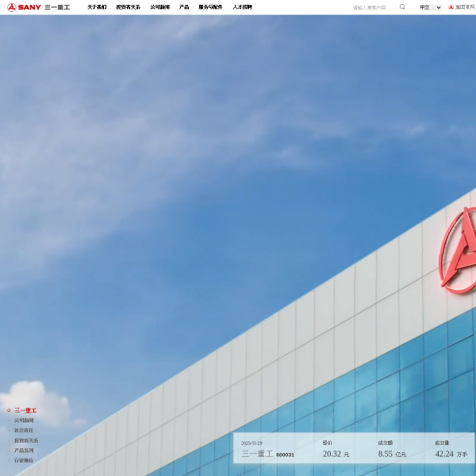This screenshot has width=476, height=476.
Task: Jump to 投资者关系 in the side section list
Action: [26, 440]
